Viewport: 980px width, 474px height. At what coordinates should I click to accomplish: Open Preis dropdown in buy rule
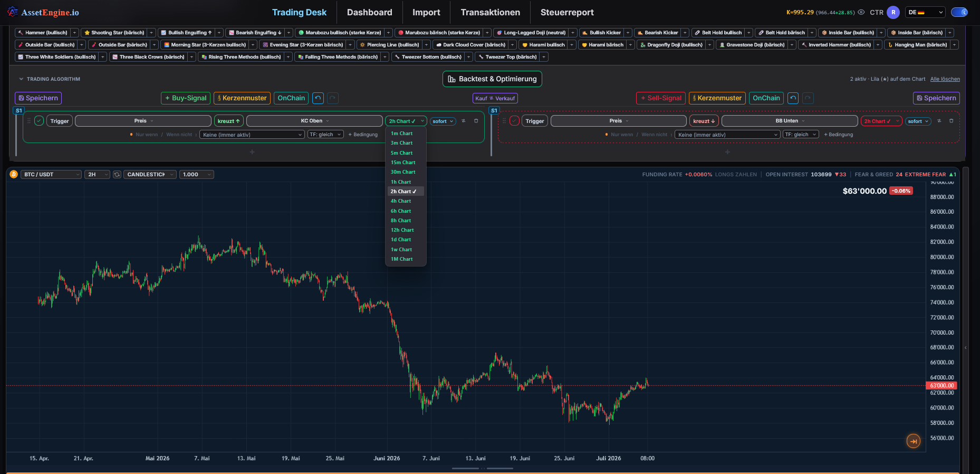point(143,121)
